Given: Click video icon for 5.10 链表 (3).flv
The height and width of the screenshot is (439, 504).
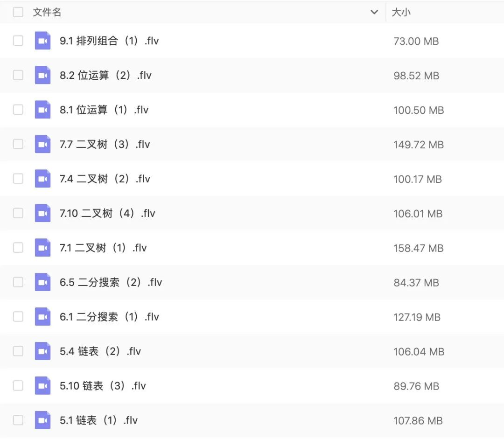Looking at the screenshot, I should pos(42,385).
